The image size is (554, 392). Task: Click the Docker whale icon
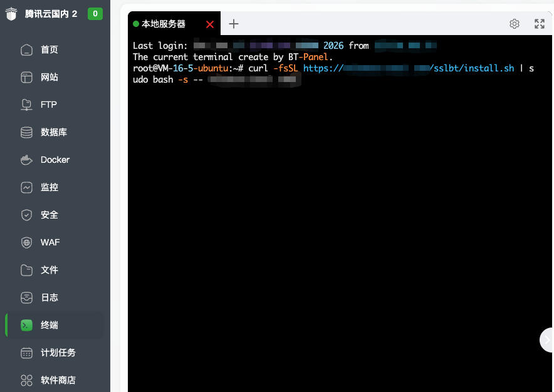(x=26, y=160)
